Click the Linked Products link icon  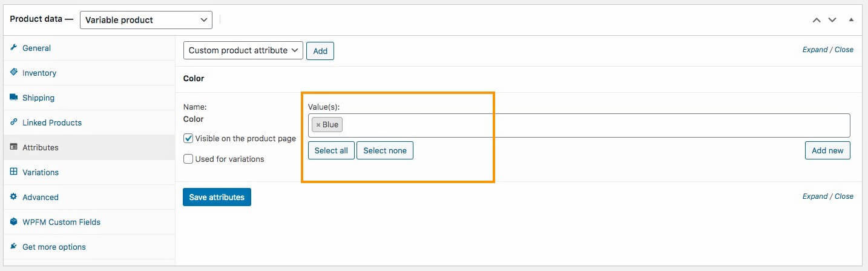[13, 122]
